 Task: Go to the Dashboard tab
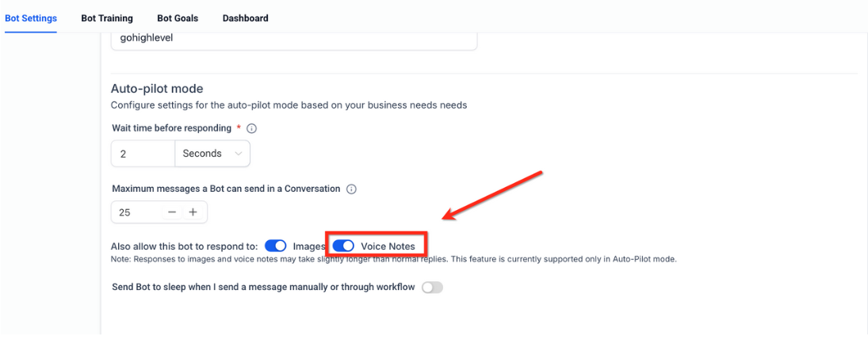[245, 18]
